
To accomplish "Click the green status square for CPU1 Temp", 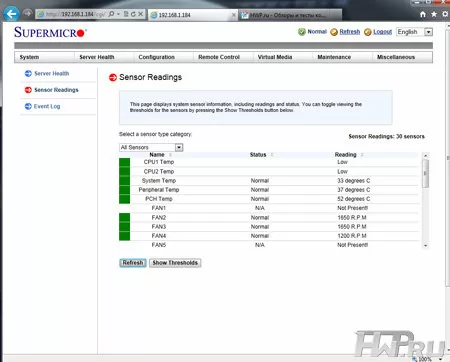I will pos(124,162).
